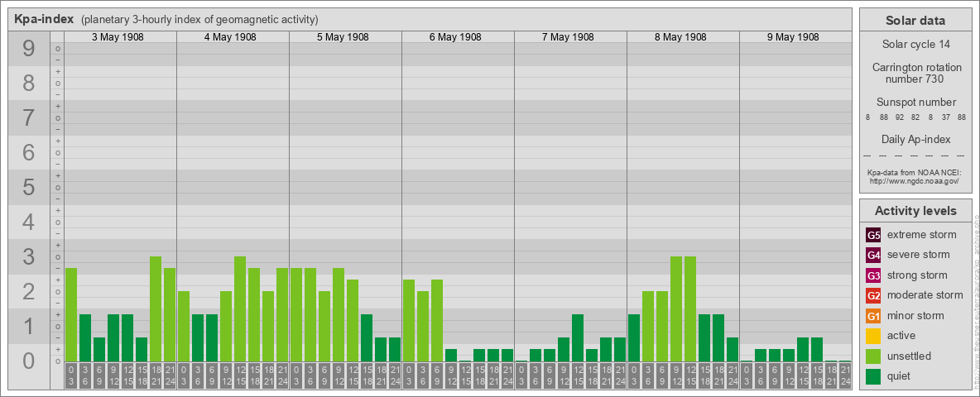Click the Kp scale number 9
980x397 pixels.
coord(28,49)
